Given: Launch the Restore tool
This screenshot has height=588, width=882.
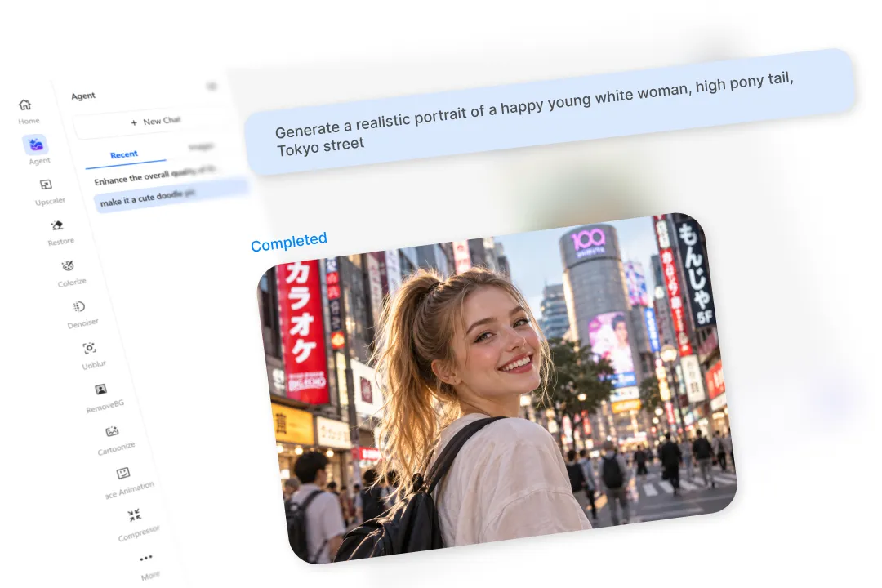Looking at the screenshot, I should (57, 225).
